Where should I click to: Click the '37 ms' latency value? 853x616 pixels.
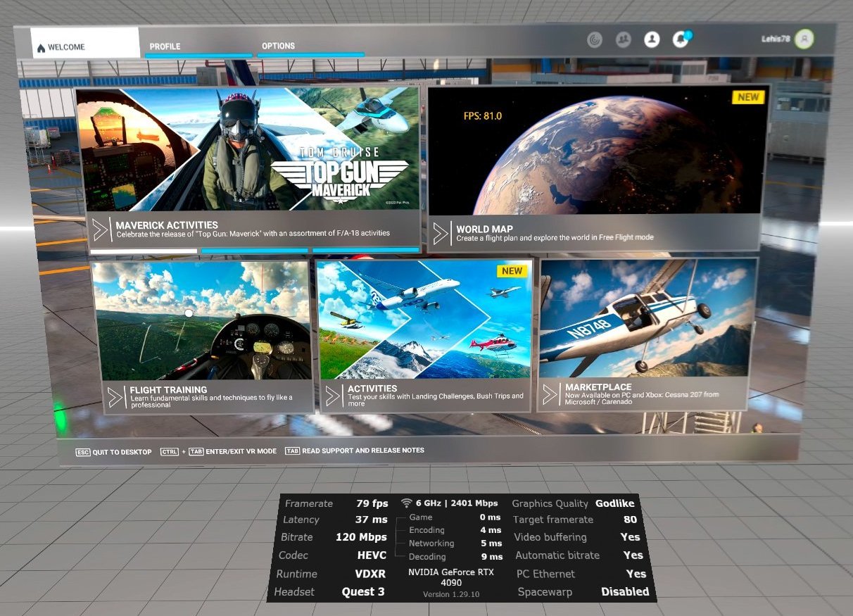372,520
